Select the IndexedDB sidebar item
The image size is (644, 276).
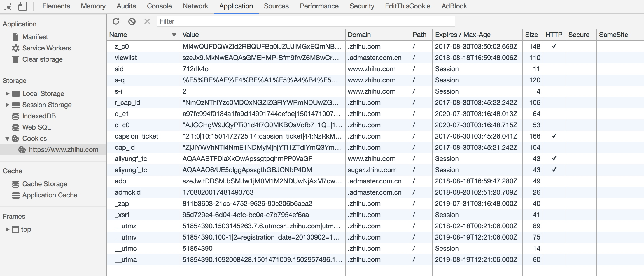(x=39, y=116)
